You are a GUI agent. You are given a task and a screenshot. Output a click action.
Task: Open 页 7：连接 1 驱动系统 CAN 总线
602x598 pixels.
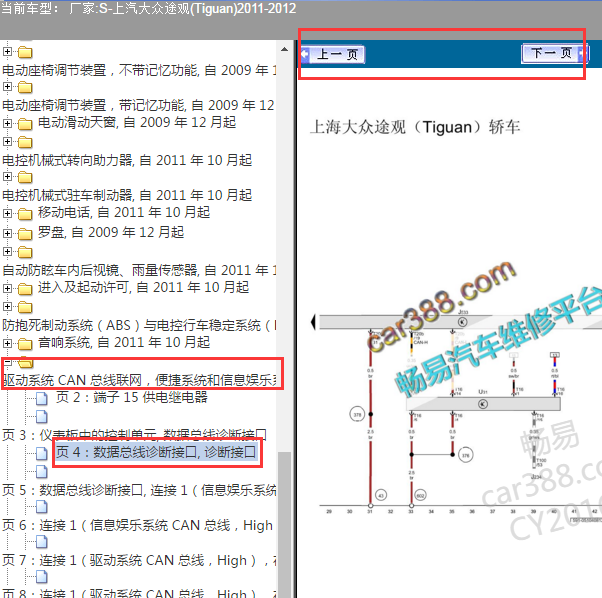pyautogui.click(x=139, y=560)
